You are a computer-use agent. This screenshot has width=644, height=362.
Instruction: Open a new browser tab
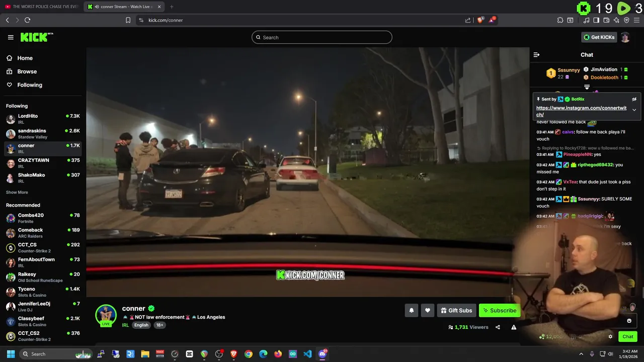point(172,7)
